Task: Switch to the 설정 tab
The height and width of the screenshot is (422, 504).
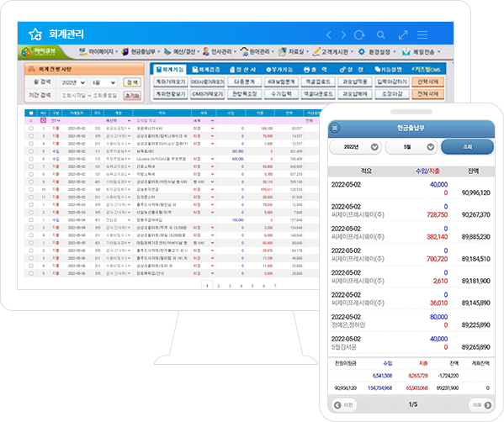Action: pyautogui.click(x=352, y=70)
